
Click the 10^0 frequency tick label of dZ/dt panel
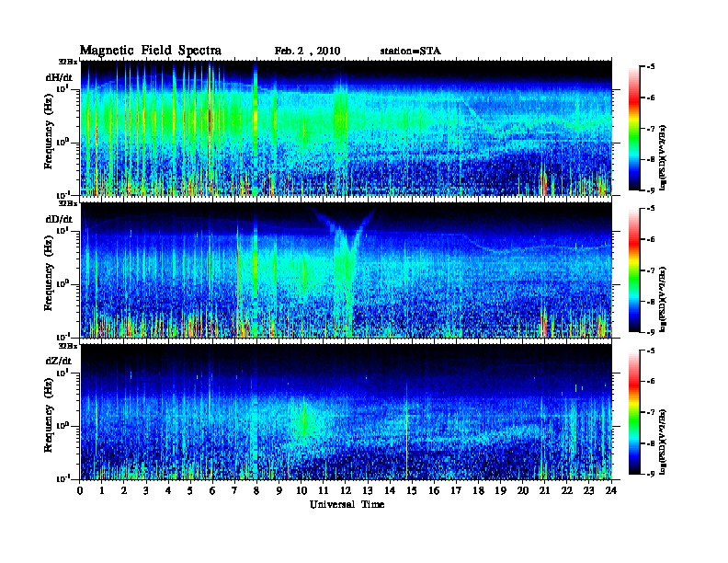[63, 425]
